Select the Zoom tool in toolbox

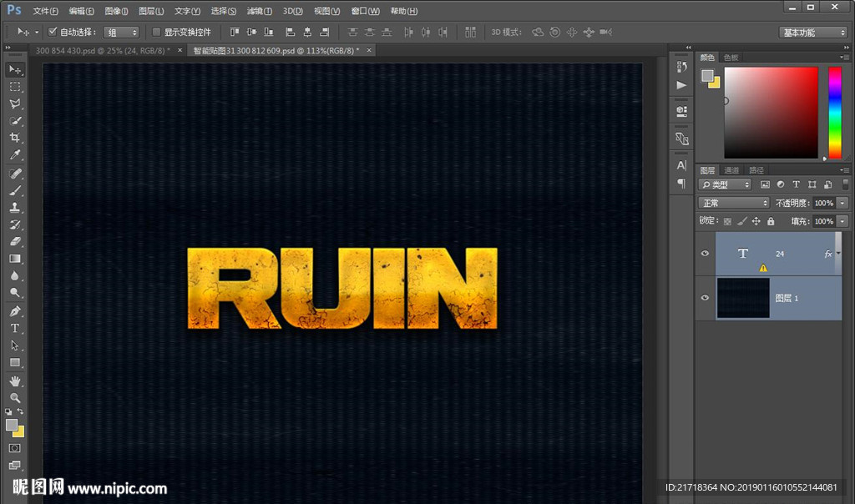(15, 397)
